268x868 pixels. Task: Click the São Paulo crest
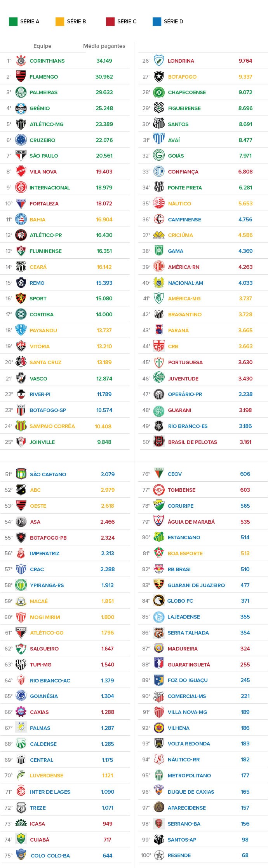[x=21, y=156]
